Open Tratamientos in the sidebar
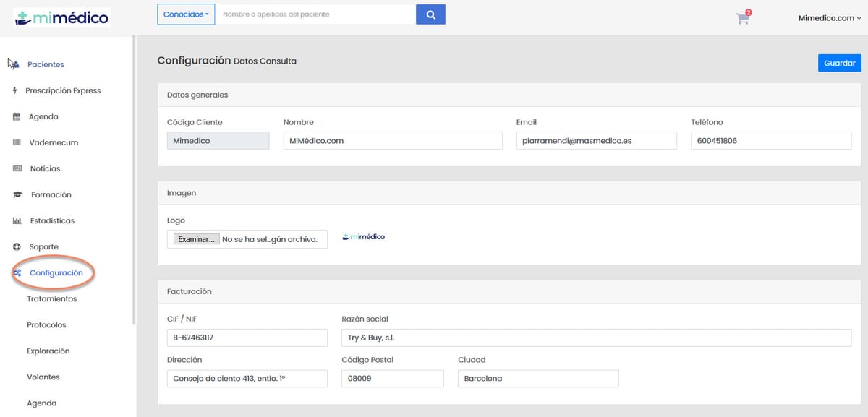Viewport: 868px width, 417px height. pyautogui.click(x=51, y=298)
